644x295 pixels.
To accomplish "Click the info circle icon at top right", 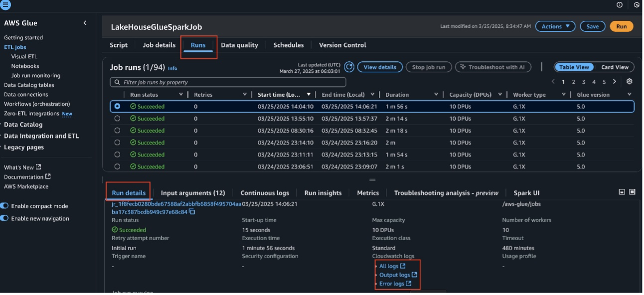I will [x=620, y=5].
